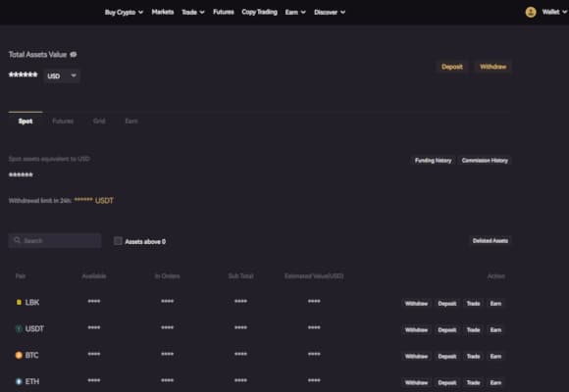The image size is (569, 392).
Task: Open Markets from the top navigation
Action: 163,12
